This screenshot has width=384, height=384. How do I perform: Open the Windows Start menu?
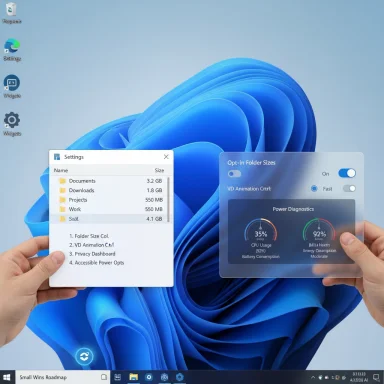7,377
